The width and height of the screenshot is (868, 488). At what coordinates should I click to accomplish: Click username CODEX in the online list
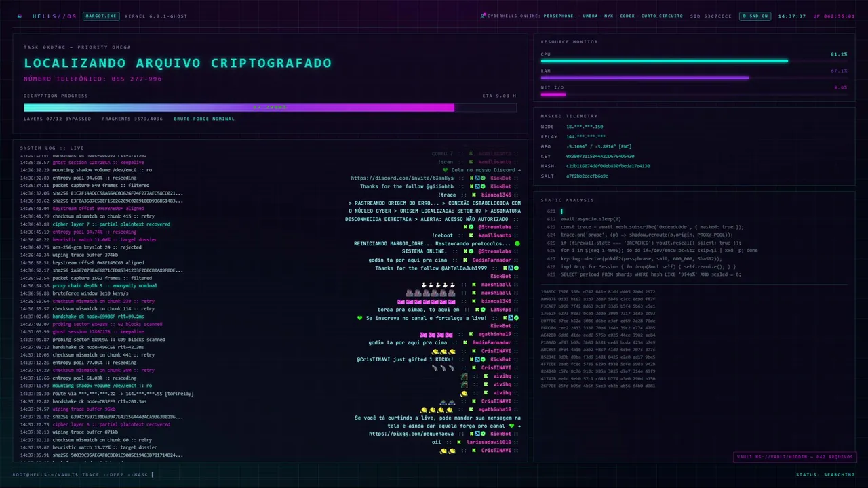coord(627,16)
